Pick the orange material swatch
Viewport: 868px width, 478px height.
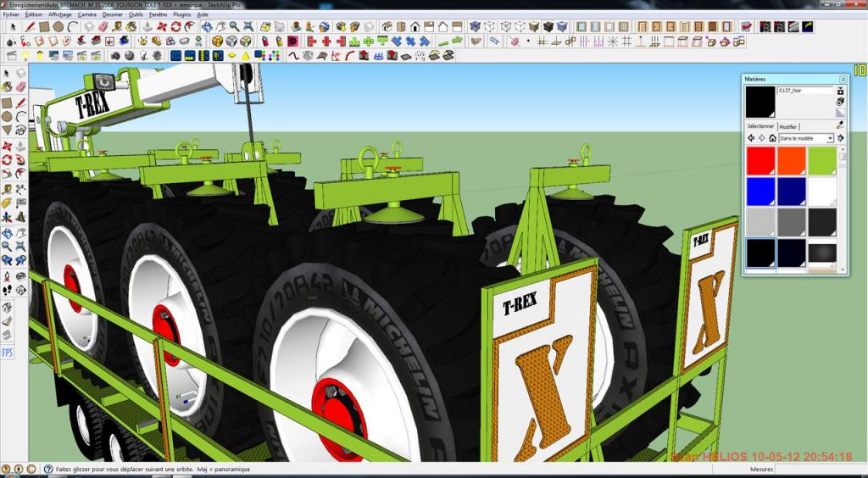click(x=792, y=161)
